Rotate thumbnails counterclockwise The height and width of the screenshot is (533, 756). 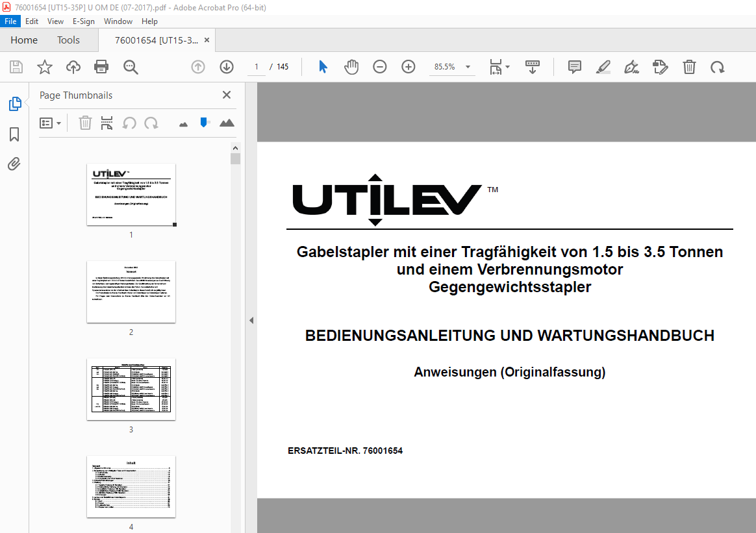[x=129, y=123]
